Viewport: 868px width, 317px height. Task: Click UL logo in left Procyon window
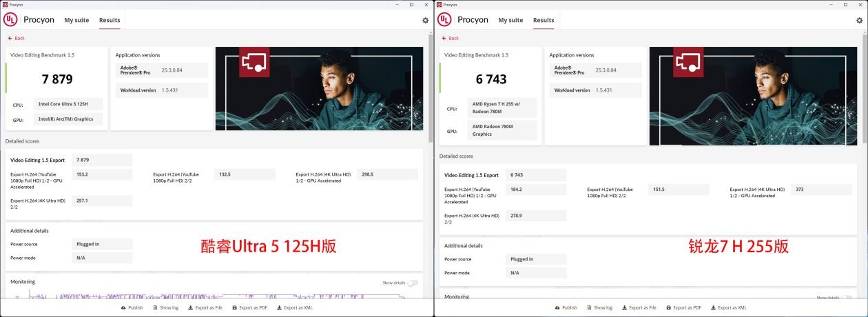pos(10,20)
